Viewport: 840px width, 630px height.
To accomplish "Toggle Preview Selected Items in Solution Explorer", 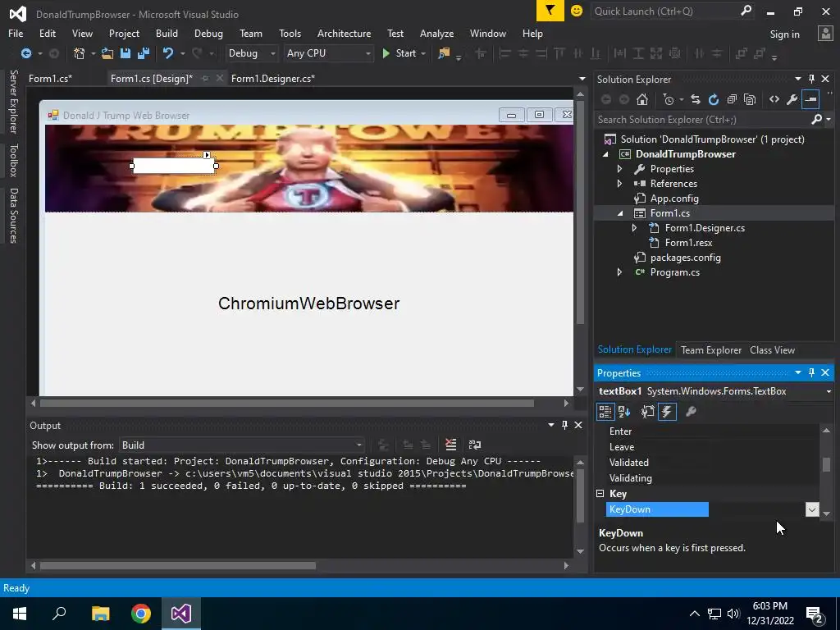I will 810,99.
